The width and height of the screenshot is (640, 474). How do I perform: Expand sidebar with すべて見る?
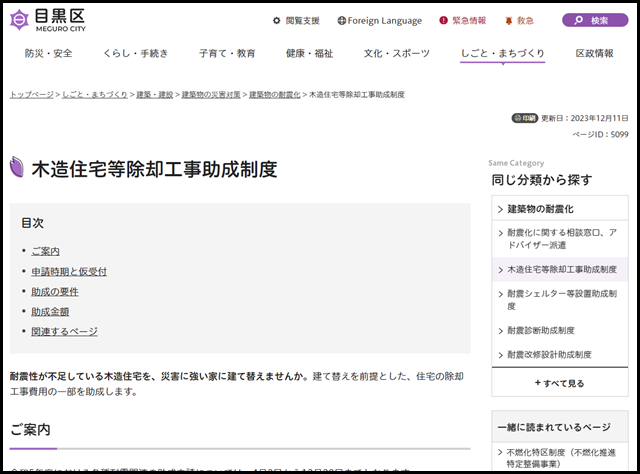[559, 382]
